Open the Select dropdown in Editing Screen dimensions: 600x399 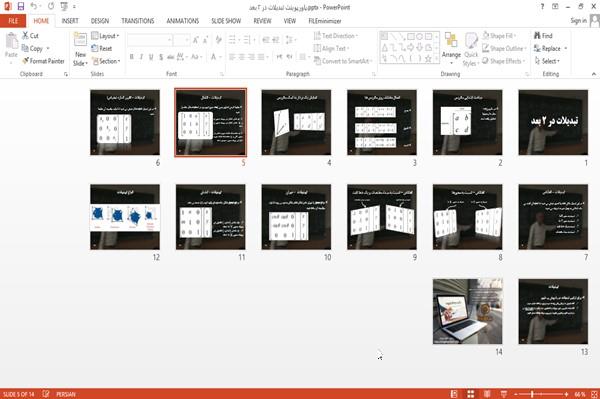547,61
